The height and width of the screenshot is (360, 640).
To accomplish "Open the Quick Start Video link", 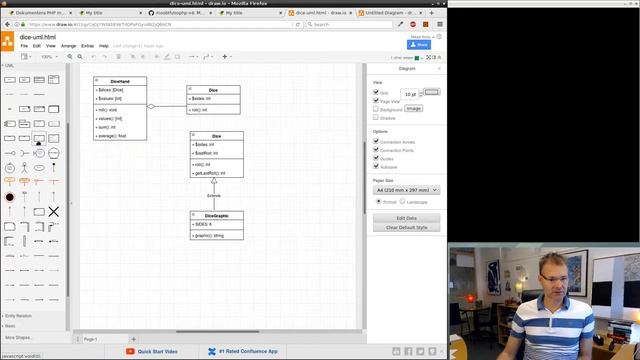I will coord(157,351).
